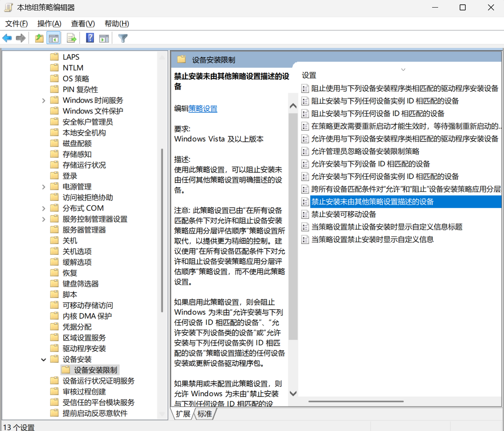Select setting 阻止安装与下列任何设备实例 ID 相匹配的设备
This screenshot has height=431, width=504.
pos(385,101)
